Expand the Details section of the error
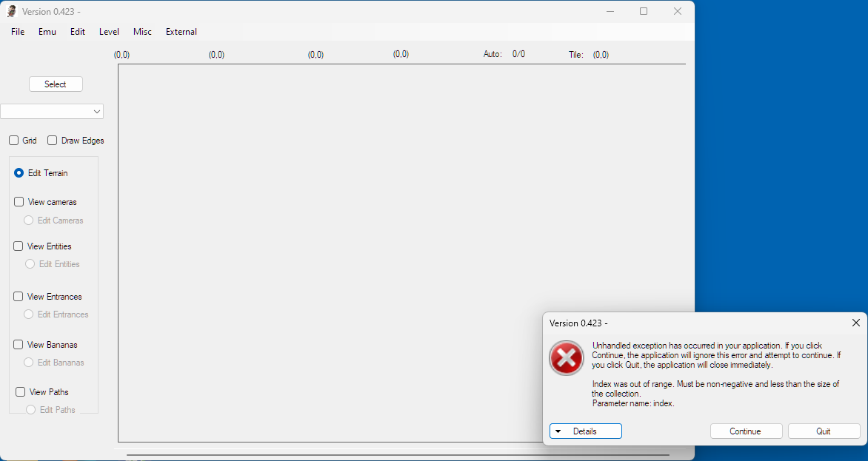Viewport: 868px width, 461px height. 585,431
